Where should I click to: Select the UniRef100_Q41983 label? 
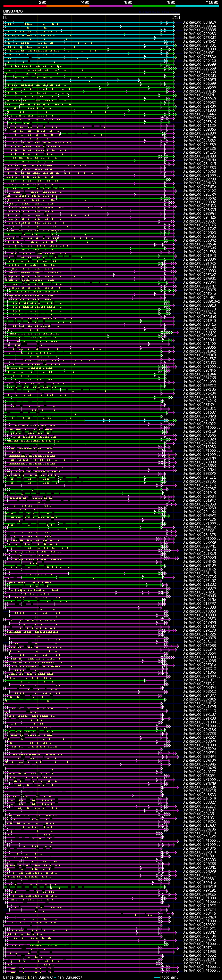199,110
